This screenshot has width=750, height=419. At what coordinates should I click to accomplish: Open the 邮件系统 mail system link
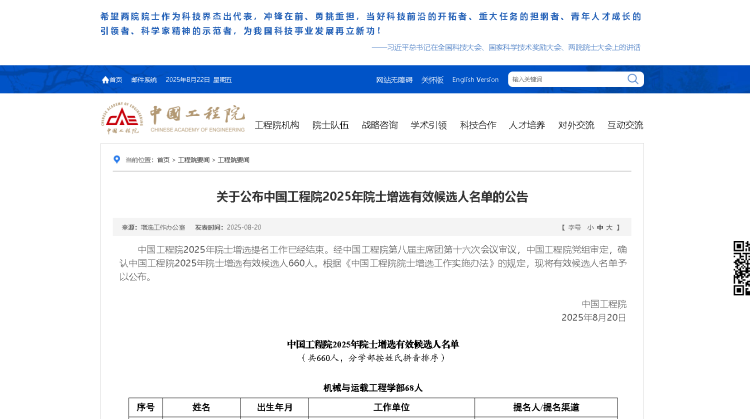pyautogui.click(x=144, y=80)
